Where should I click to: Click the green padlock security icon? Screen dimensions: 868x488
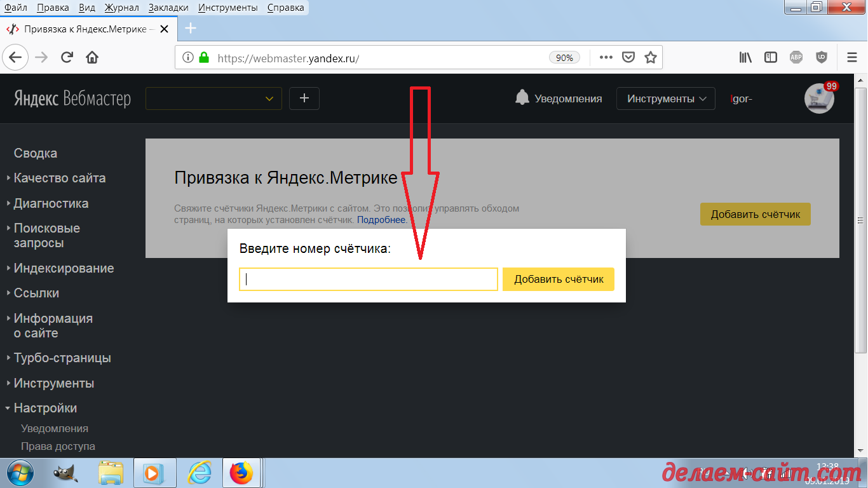point(204,57)
